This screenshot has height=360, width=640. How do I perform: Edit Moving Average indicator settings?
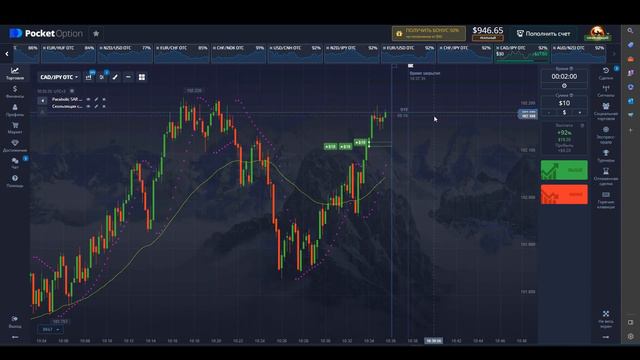tap(96, 107)
